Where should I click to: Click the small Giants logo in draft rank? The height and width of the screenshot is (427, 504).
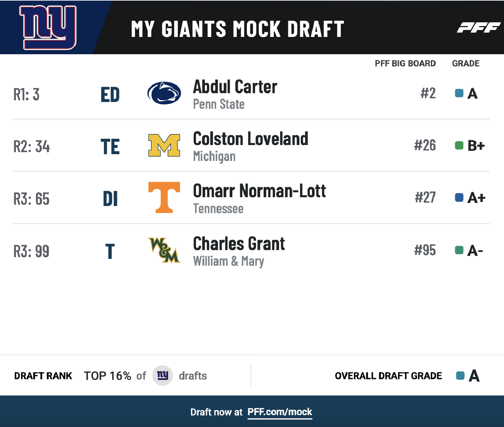coord(162,375)
